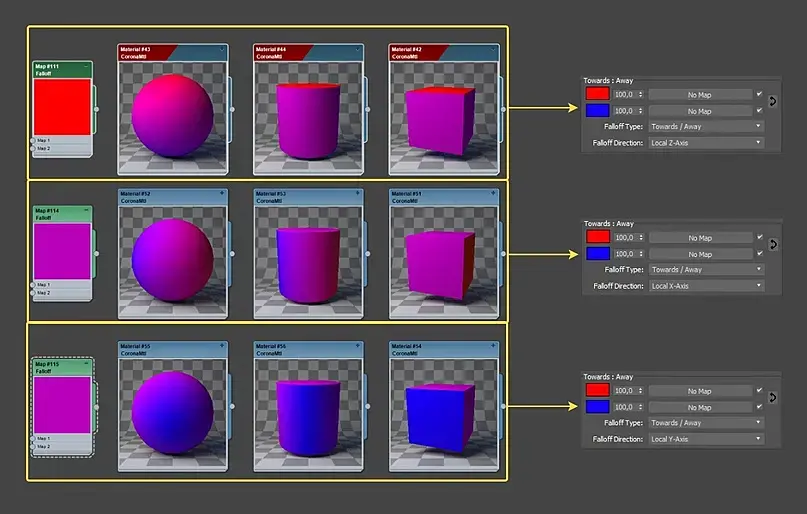
Task: Click the Map 1 input socket on Map #111
Action: pos(33,140)
